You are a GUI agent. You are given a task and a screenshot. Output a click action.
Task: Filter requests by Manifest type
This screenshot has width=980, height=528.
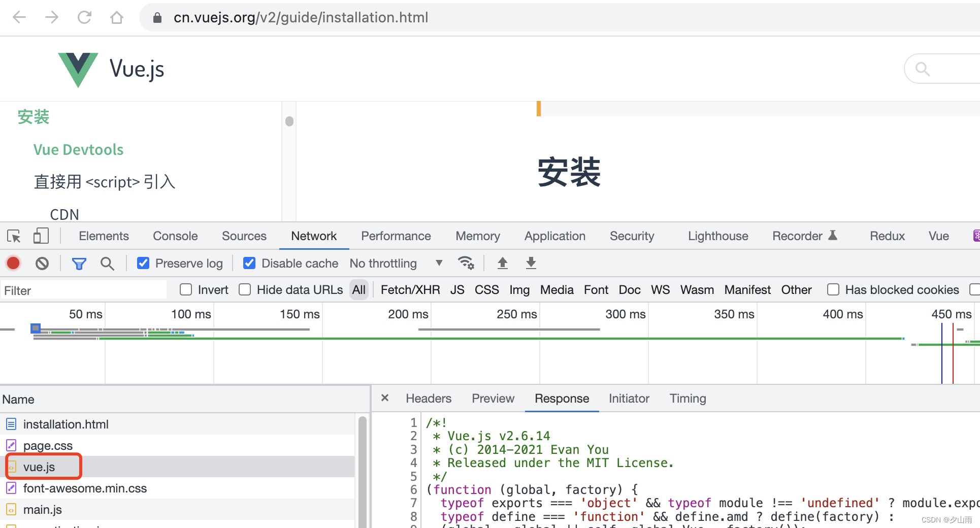click(747, 290)
